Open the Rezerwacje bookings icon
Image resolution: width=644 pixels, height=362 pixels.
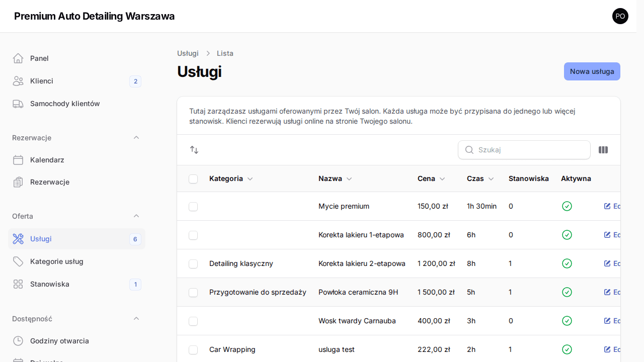(x=18, y=182)
